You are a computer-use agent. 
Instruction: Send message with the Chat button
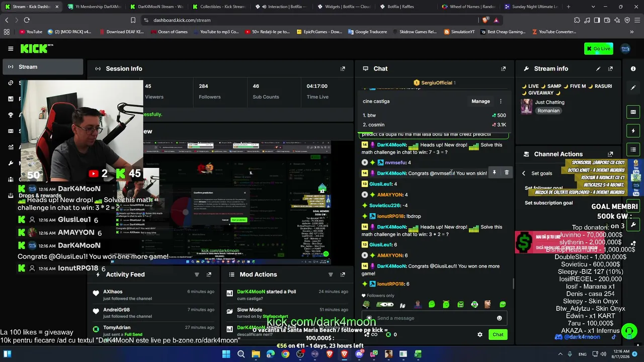(x=498, y=335)
